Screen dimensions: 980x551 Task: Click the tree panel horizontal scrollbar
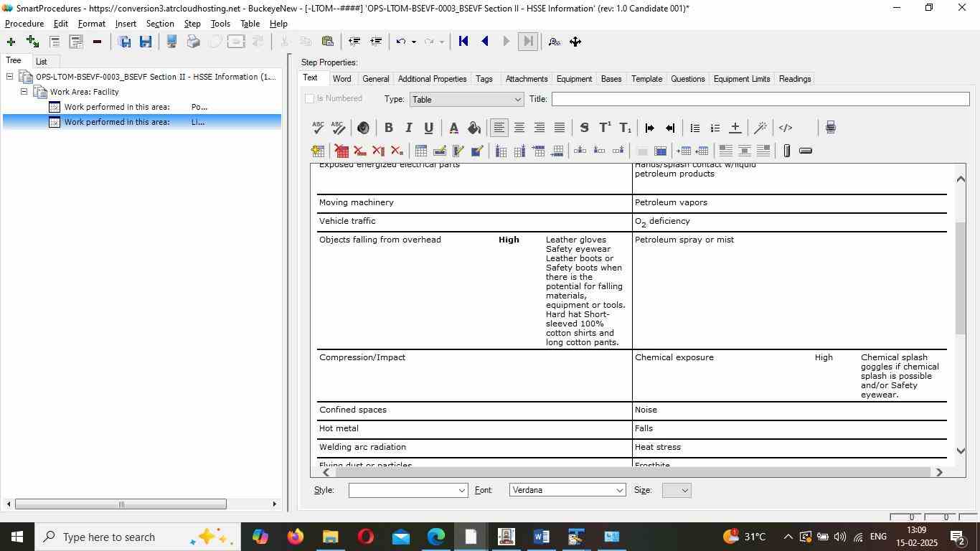(x=121, y=504)
